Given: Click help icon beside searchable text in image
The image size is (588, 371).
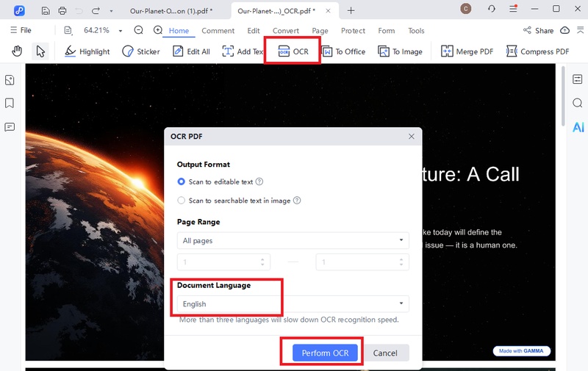Looking at the screenshot, I should [x=297, y=200].
